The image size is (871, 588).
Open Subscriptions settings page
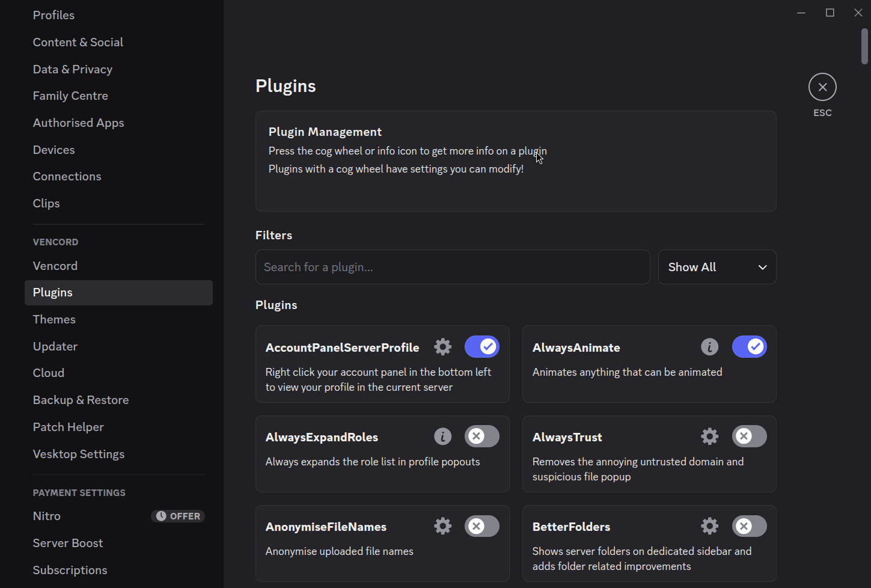[x=118, y=570]
